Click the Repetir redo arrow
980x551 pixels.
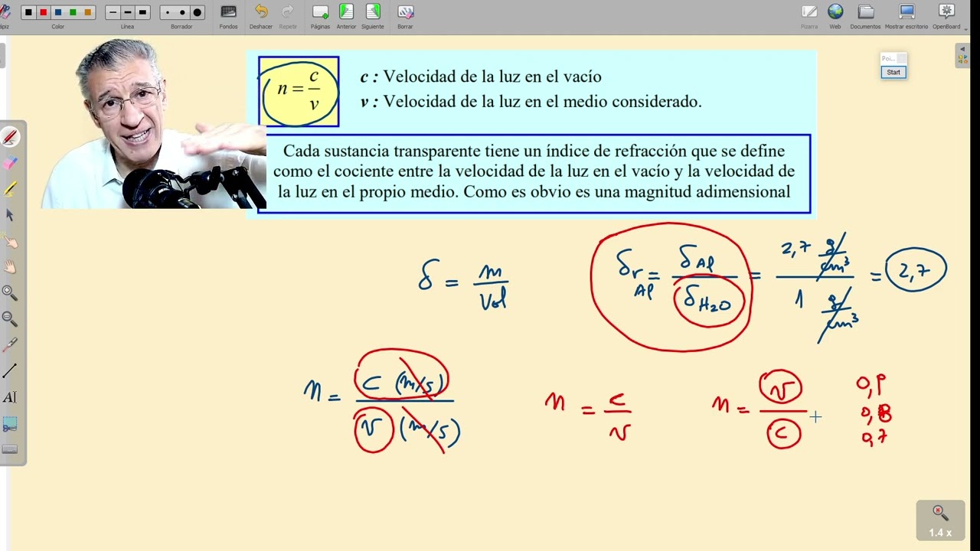[288, 16]
